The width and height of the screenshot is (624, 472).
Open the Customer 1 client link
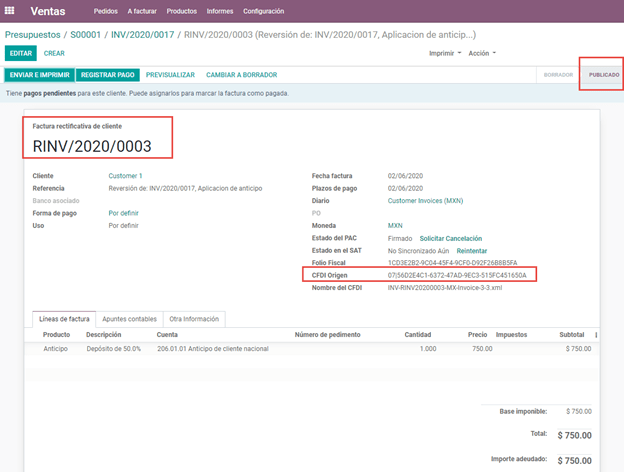click(125, 175)
